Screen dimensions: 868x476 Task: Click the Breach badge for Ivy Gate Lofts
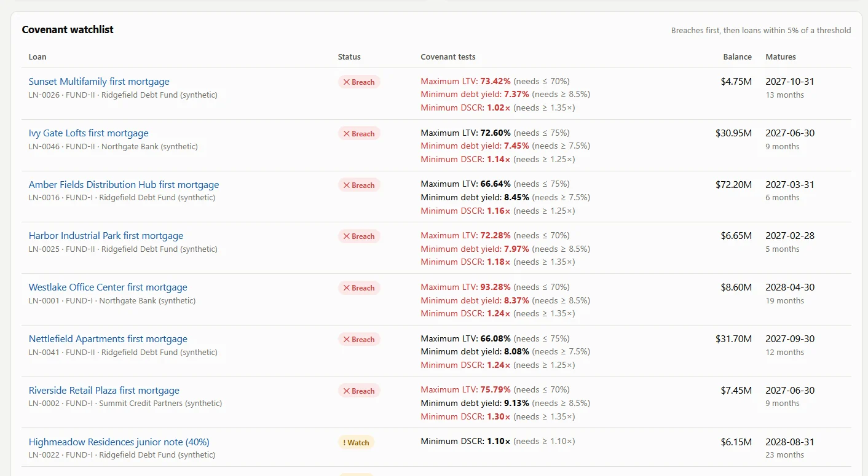359,133
